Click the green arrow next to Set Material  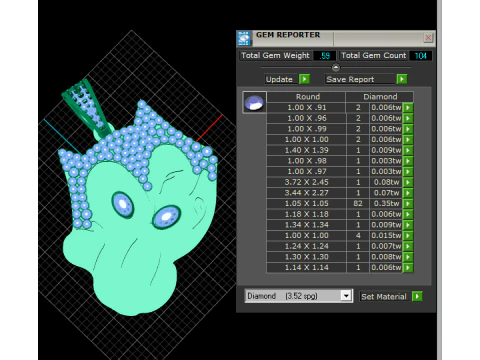coord(417,296)
